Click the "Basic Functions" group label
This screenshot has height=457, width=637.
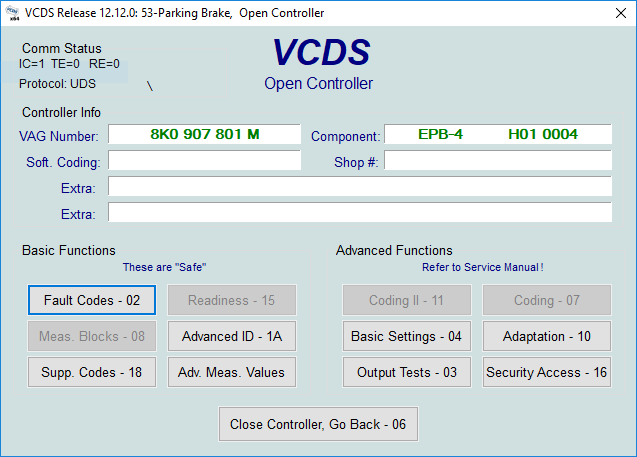69,250
